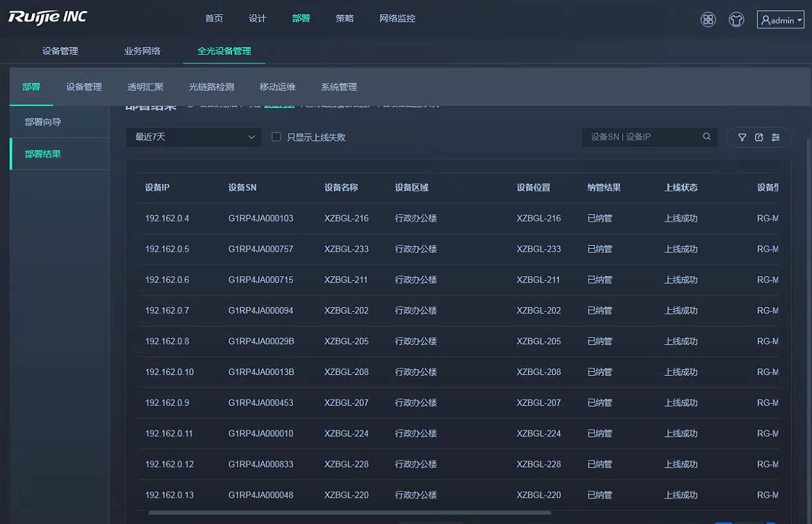Image resolution: width=812 pixels, height=524 pixels.
Task: Click the search magnifier icon
Action: tap(707, 137)
